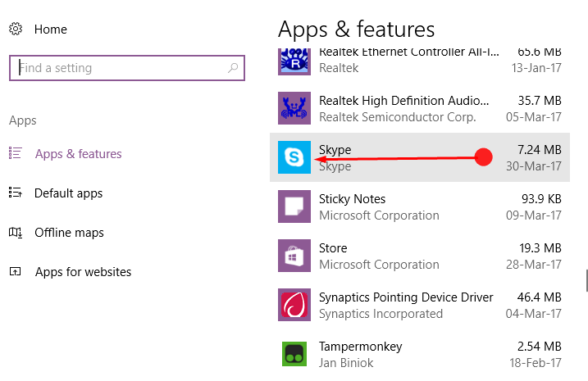Click the 19.3 MB size value
The height and width of the screenshot is (381, 588).
tap(540, 248)
